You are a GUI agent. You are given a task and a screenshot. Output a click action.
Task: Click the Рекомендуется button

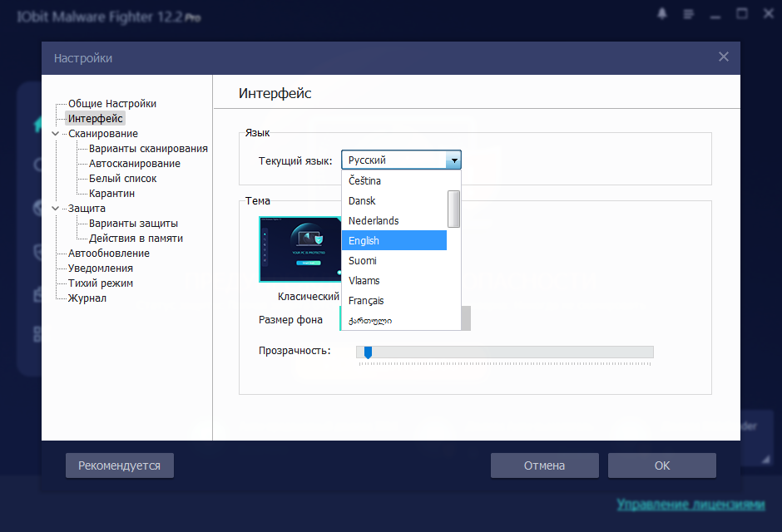coord(120,465)
